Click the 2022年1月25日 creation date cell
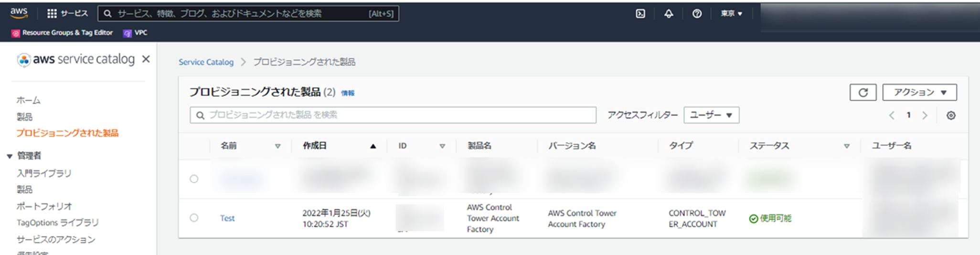Image resolution: width=980 pixels, height=255 pixels. coord(336,218)
